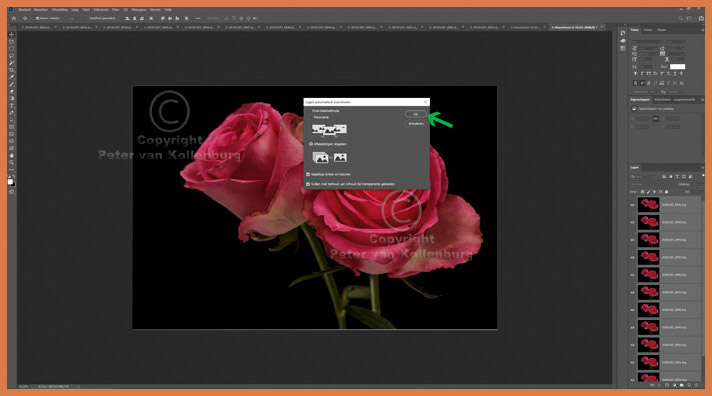The height and width of the screenshot is (396, 712).
Task: Swap foreground and background colors
Action: click(x=14, y=176)
